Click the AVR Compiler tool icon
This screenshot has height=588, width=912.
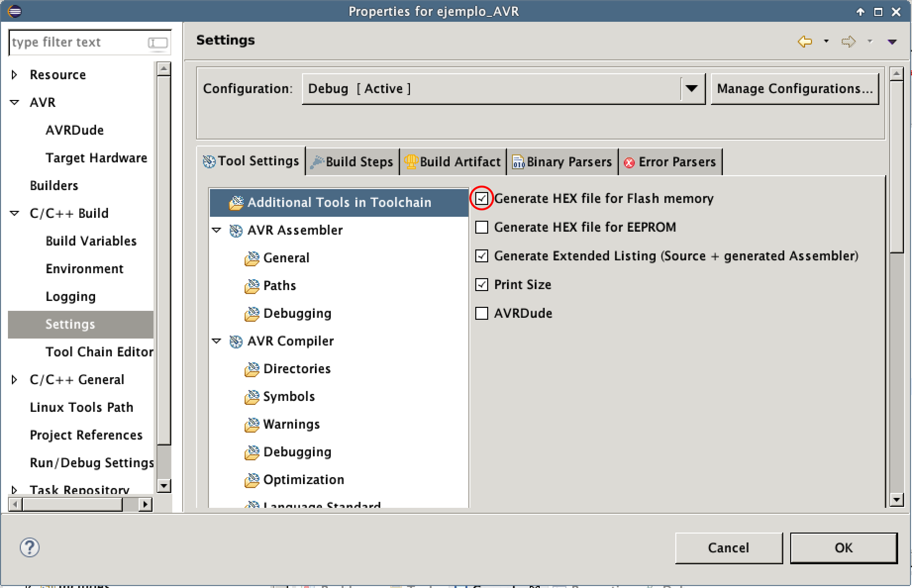point(236,342)
